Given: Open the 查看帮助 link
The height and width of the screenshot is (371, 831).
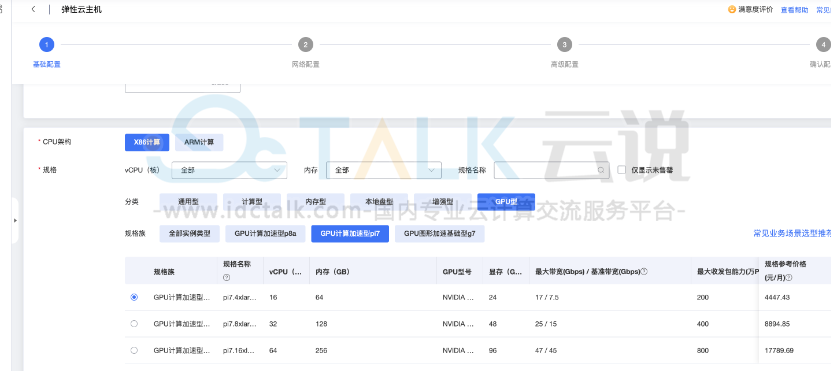Looking at the screenshot, I should click(794, 10).
